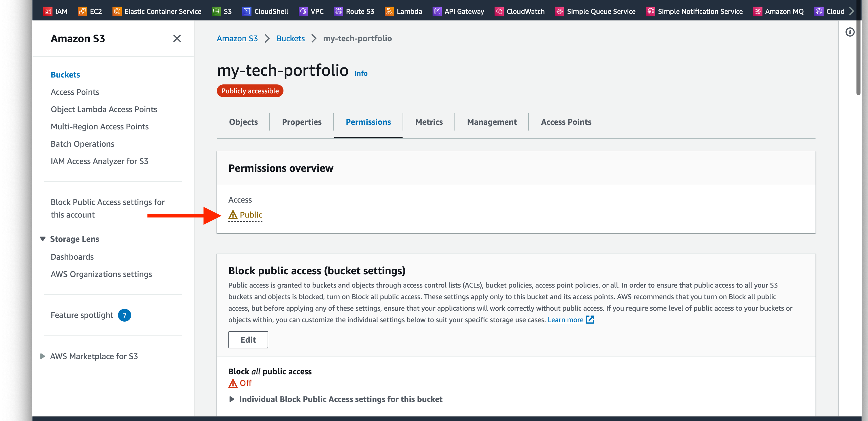The height and width of the screenshot is (421, 868).
Task: Open the Management tab
Action: (x=492, y=122)
